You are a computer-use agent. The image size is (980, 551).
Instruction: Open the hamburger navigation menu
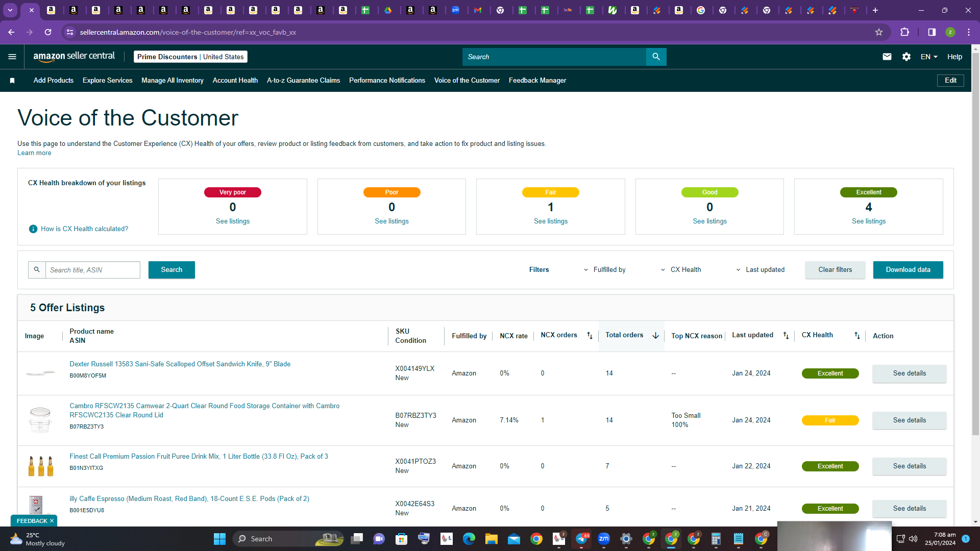tap(12, 57)
